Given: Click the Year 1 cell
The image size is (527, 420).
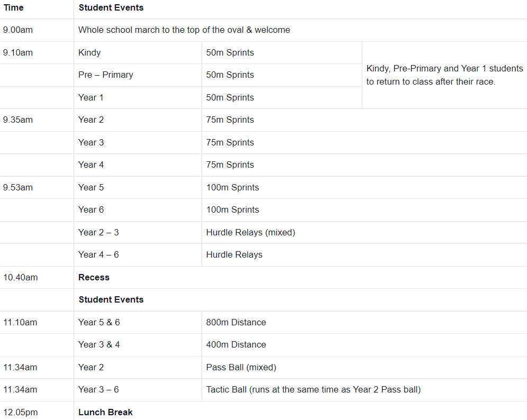Looking at the screenshot, I should click(91, 97).
